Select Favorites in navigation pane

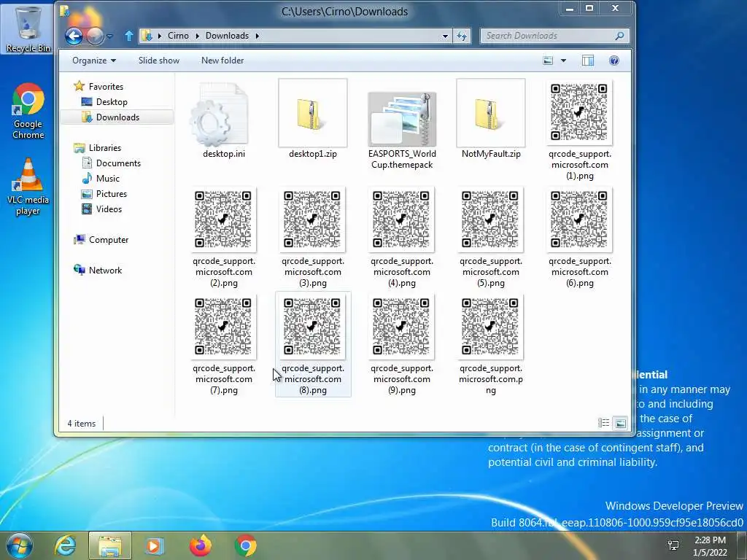pos(98,86)
